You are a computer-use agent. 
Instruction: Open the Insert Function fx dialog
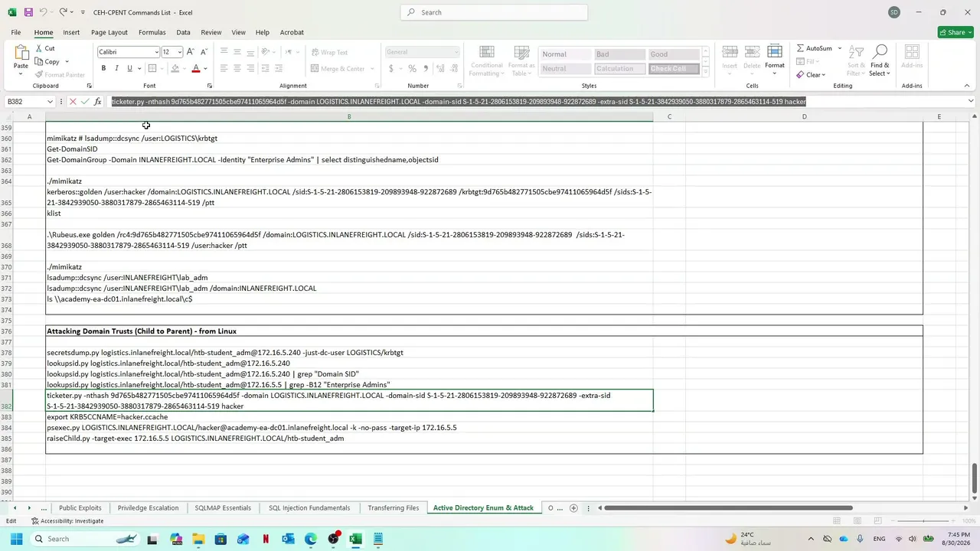pos(97,102)
